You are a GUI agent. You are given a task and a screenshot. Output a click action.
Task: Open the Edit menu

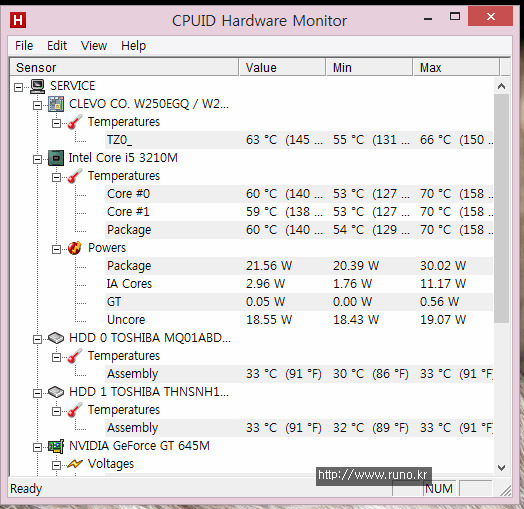click(57, 46)
